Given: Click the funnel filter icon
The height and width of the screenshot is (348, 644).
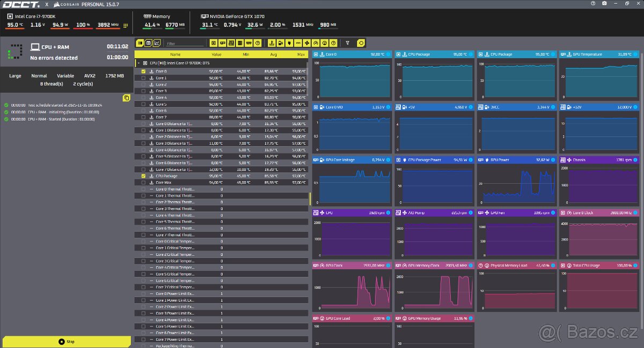Looking at the screenshot, I should 347,43.
